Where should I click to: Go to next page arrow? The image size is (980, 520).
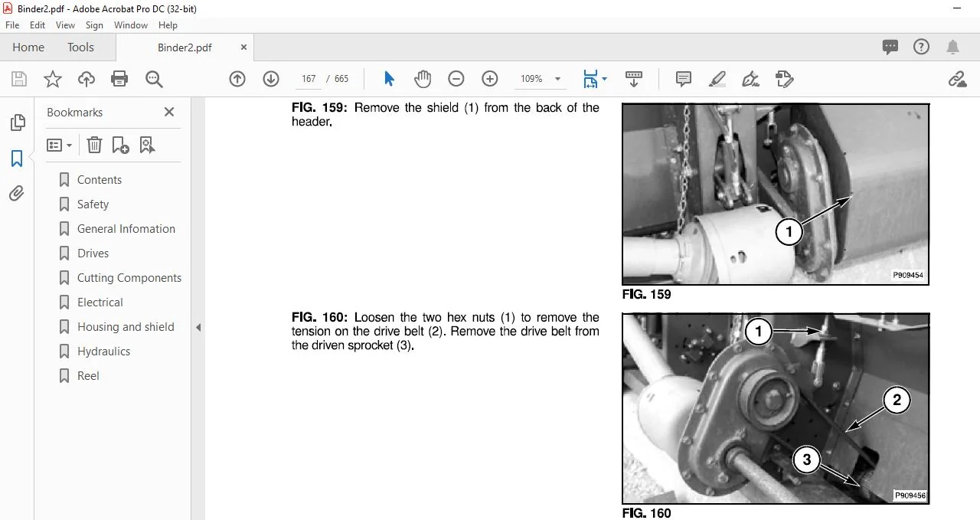pyautogui.click(x=271, y=79)
